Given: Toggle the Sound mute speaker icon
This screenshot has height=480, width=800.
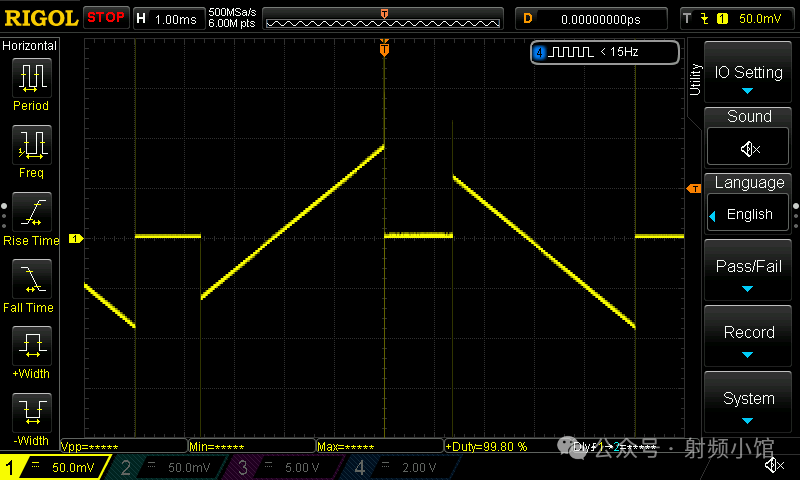Looking at the screenshot, I should pyautogui.click(x=749, y=148).
